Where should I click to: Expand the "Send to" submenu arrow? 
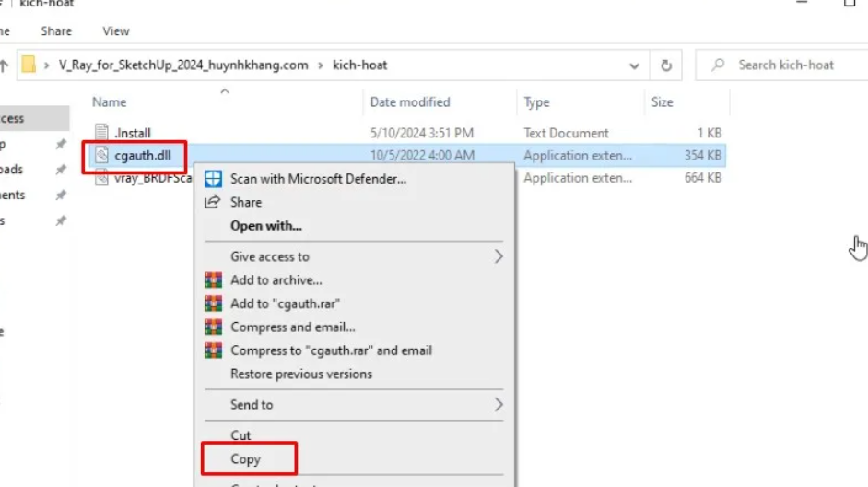[x=499, y=404]
